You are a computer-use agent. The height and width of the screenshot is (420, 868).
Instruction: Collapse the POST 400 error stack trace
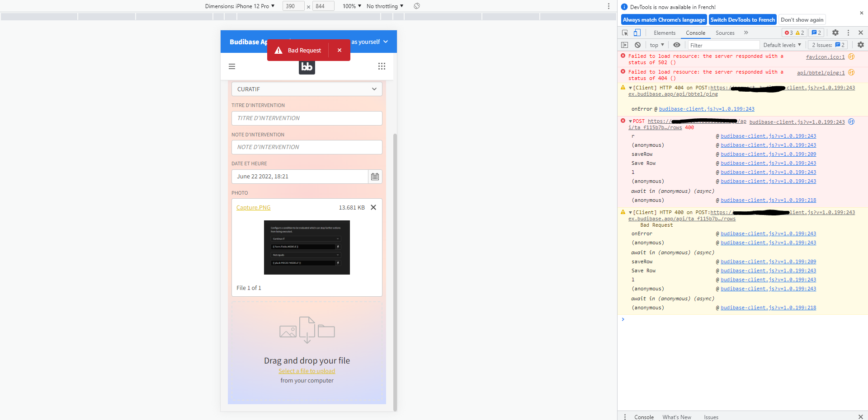pos(630,121)
